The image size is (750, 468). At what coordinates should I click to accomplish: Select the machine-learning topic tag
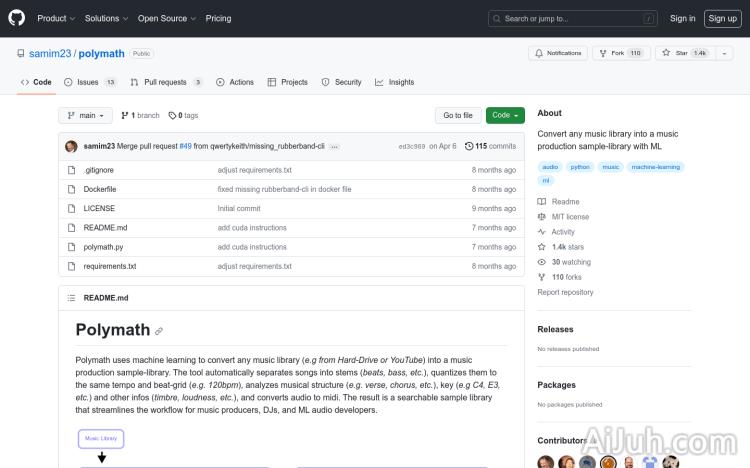coord(656,167)
